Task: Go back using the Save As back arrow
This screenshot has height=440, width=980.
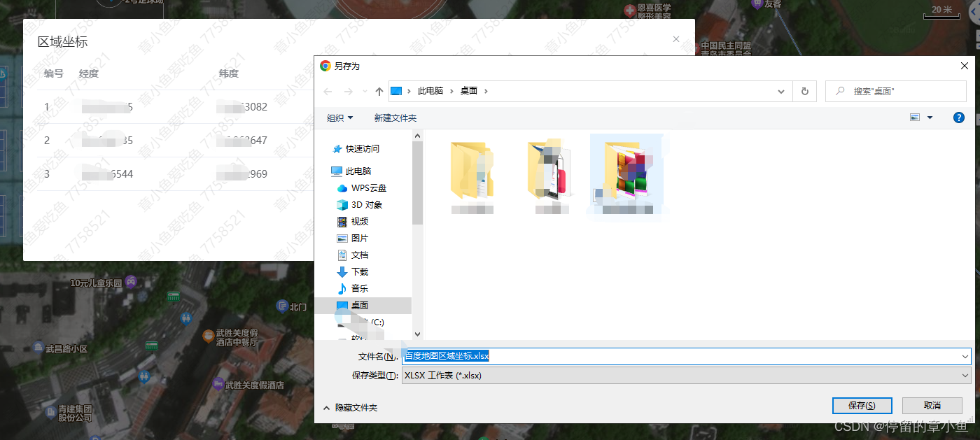Action: coord(328,91)
